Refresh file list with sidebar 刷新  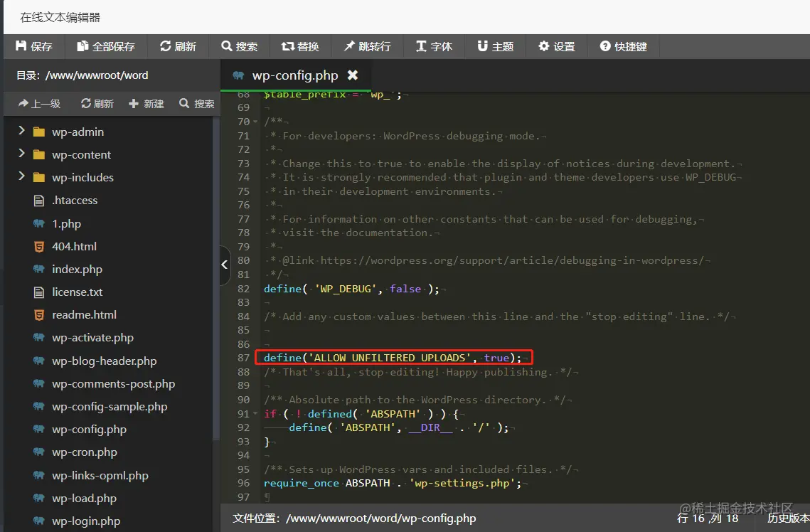[x=97, y=104]
